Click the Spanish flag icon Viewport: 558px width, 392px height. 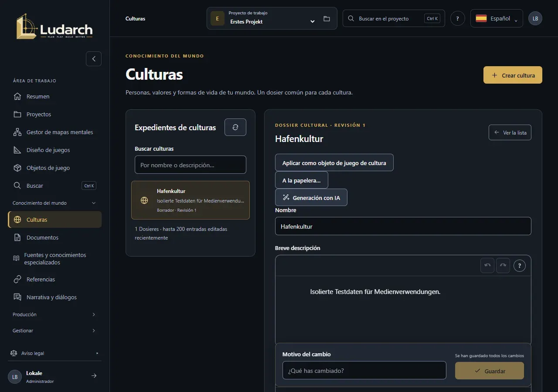point(481,18)
